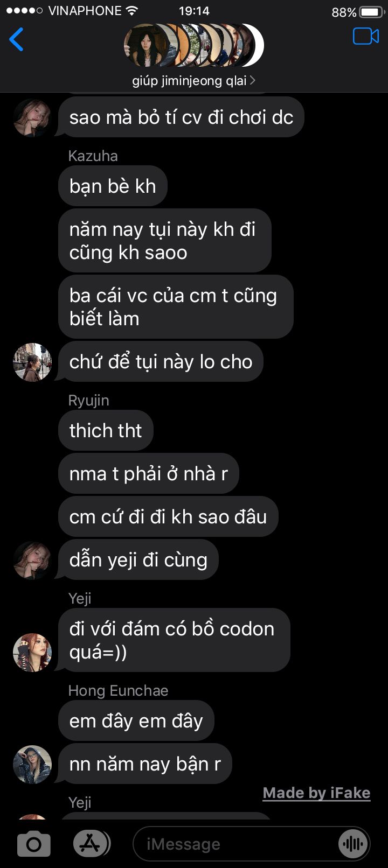Select the "bạn bè kh" message bubble

pos(113,186)
